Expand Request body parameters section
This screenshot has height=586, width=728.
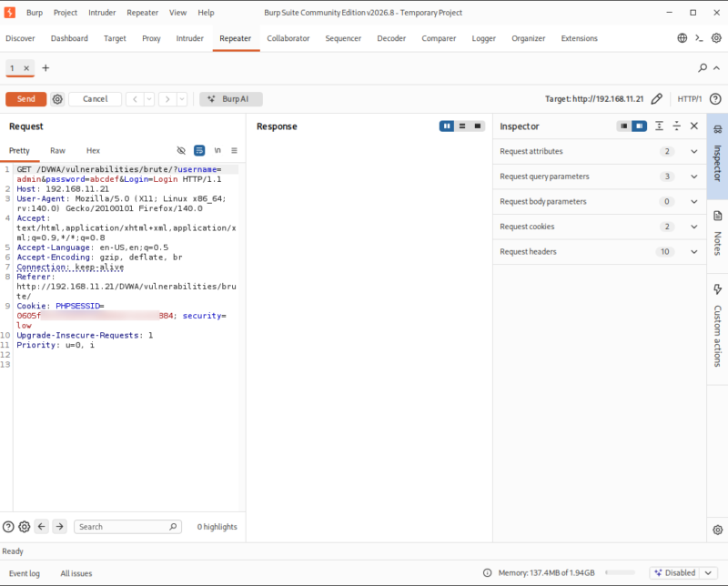[x=600, y=201]
